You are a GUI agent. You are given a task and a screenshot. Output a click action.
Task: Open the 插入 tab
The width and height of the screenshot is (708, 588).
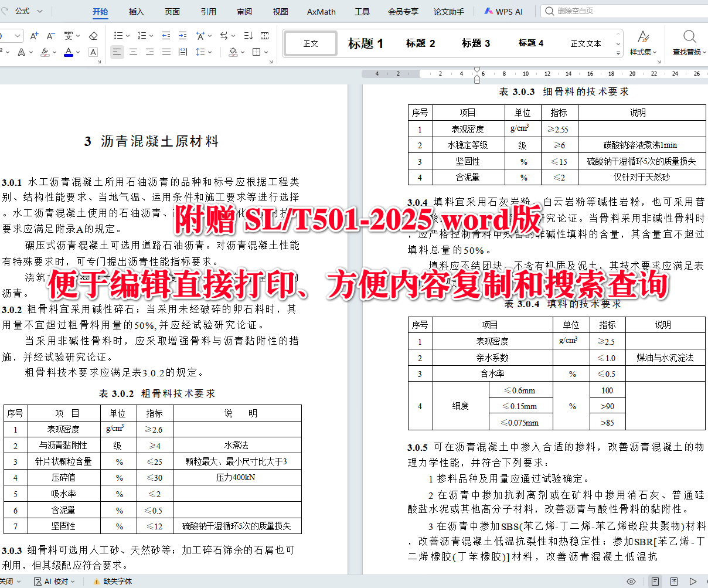coord(136,12)
